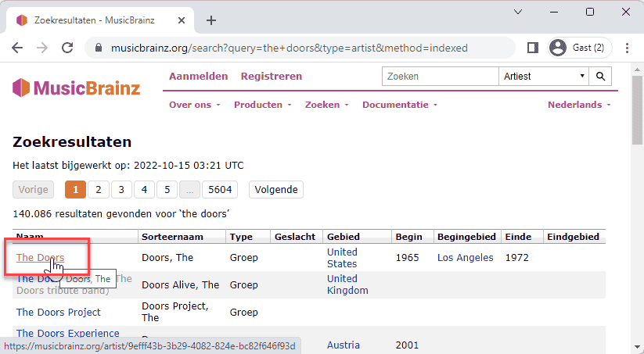Open the Nederlands language menu
This screenshot has width=644, height=354.
[x=579, y=105]
